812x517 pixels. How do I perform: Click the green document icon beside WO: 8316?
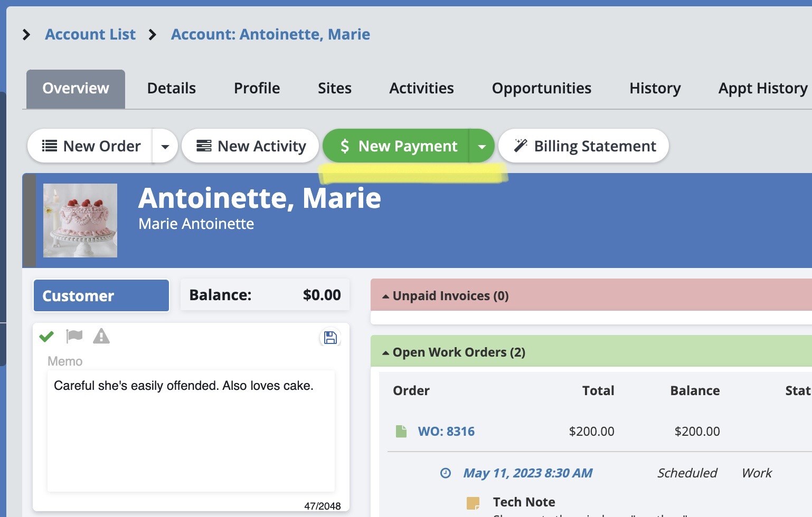pyautogui.click(x=401, y=432)
